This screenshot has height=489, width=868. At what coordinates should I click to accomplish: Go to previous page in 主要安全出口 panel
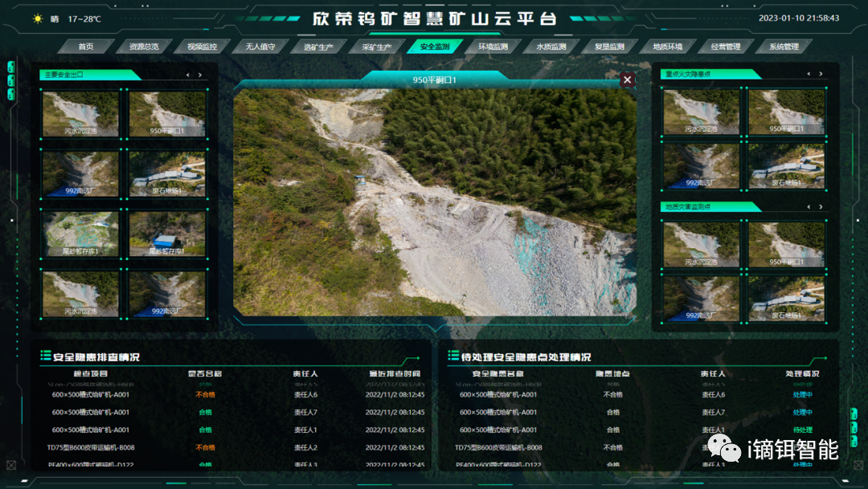point(188,75)
